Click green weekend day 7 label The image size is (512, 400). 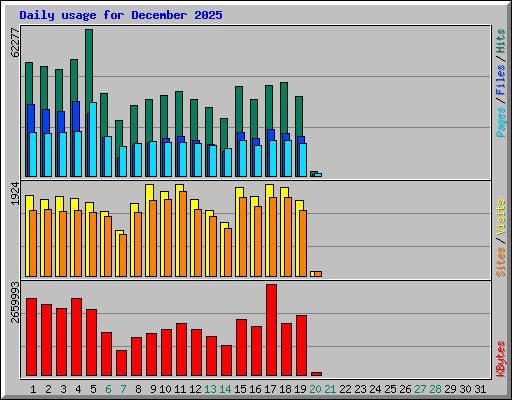click(x=123, y=389)
